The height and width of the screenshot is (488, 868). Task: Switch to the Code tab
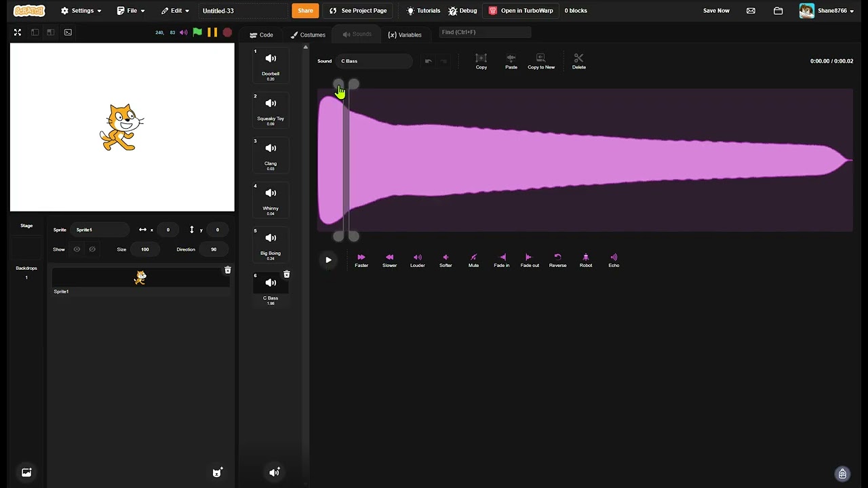(x=261, y=35)
